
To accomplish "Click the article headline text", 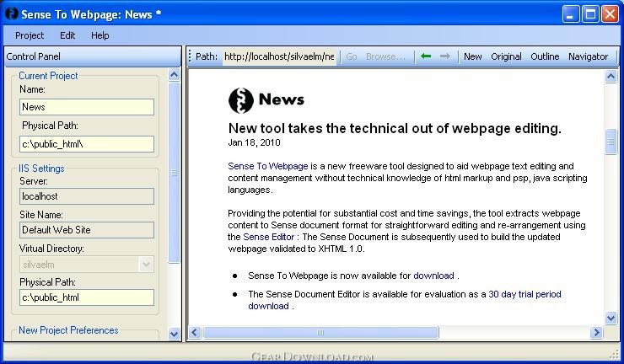I will coord(395,128).
